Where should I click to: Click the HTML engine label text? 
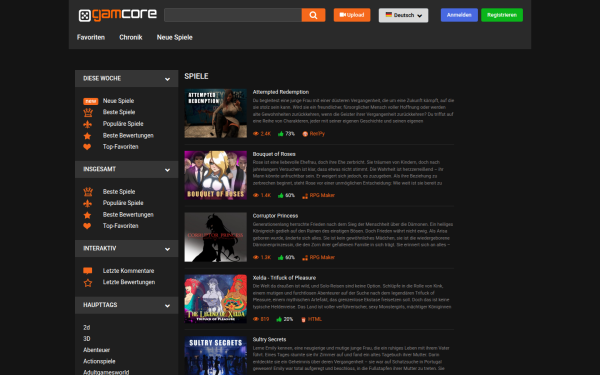[315, 319]
